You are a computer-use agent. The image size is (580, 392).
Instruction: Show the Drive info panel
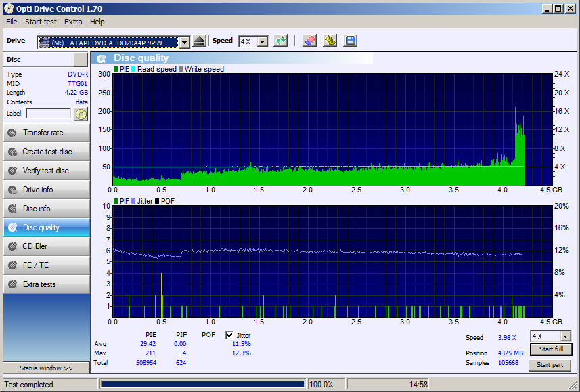click(x=47, y=190)
